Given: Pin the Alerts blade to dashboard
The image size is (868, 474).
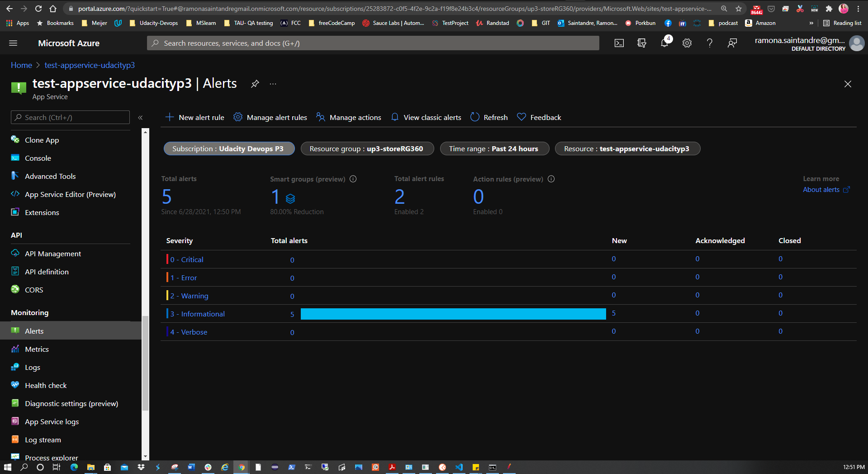Looking at the screenshot, I should [x=255, y=84].
